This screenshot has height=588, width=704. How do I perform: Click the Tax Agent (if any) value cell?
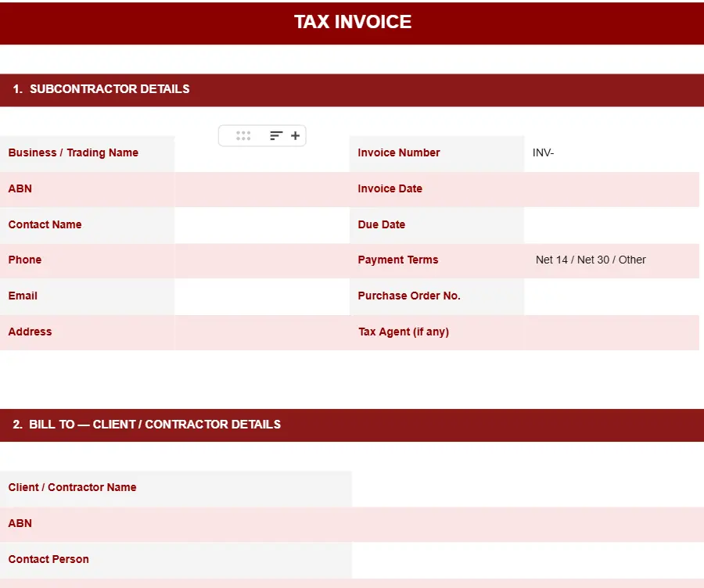[x=610, y=332]
